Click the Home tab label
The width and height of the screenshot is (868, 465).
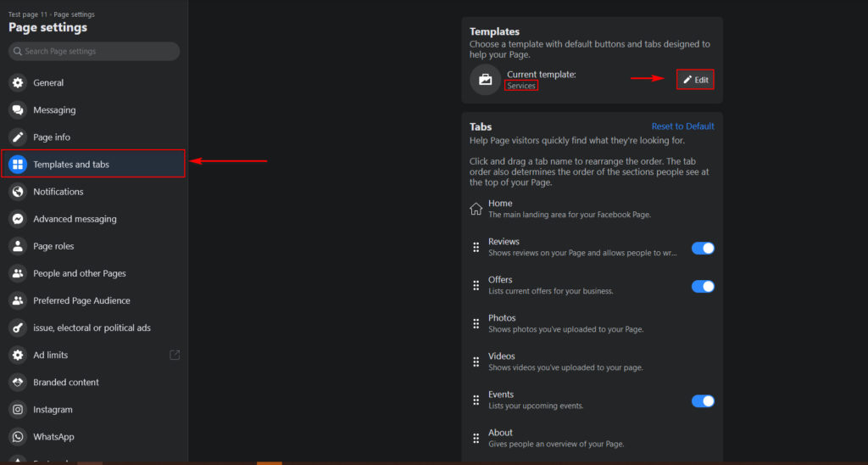pyautogui.click(x=500, y=204)
